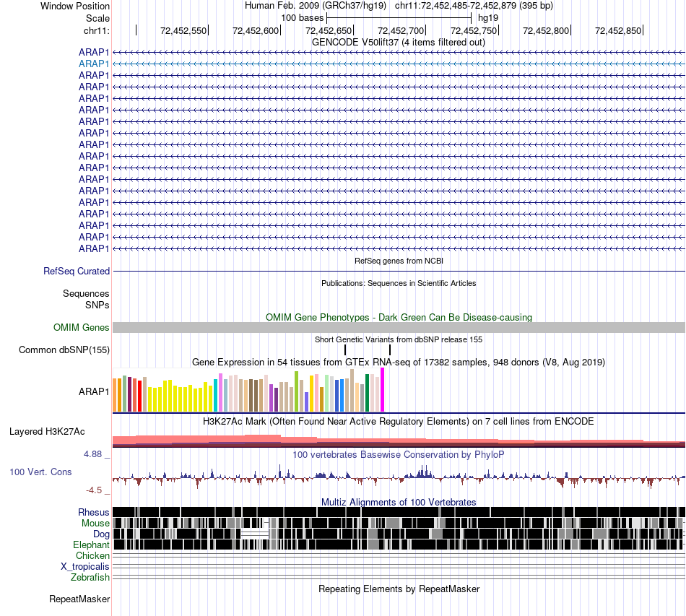Viewport: 686px width, 616px height.
Task: Open the RefSeq genes from NCBI title
Action: (399, 261)
